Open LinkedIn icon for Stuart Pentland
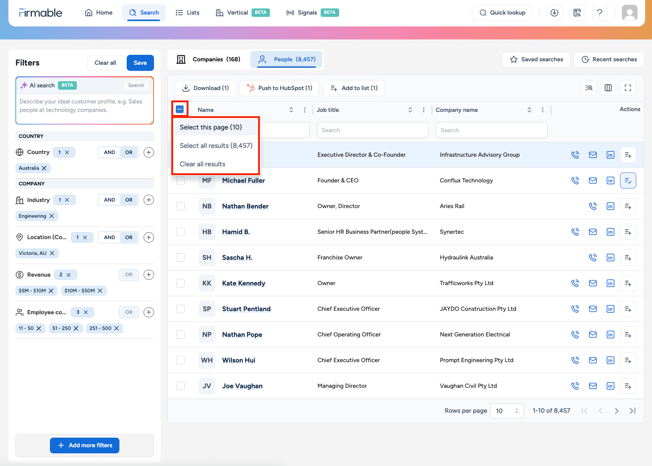 point(610,309)
